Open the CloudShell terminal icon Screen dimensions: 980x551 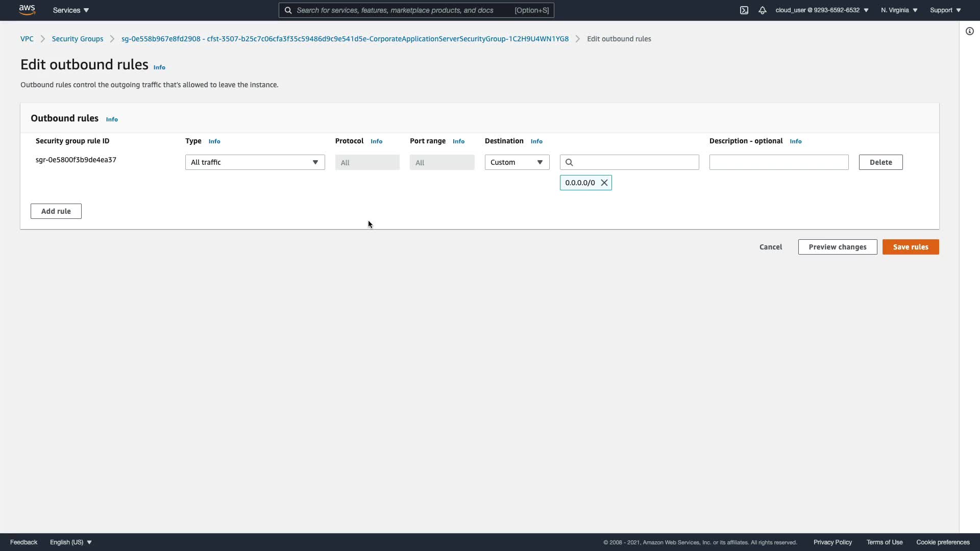[x=744, y=10]
